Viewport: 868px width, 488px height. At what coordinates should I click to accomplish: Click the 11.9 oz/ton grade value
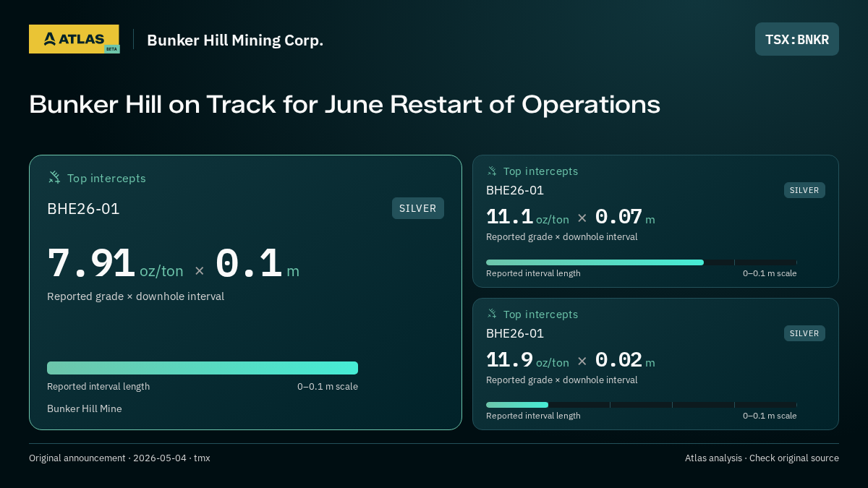tap(527, 360)
